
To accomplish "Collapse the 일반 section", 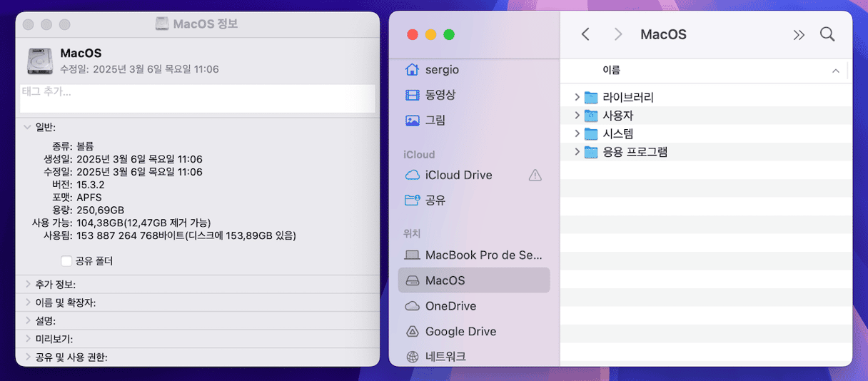I will (x=27, y=127).
